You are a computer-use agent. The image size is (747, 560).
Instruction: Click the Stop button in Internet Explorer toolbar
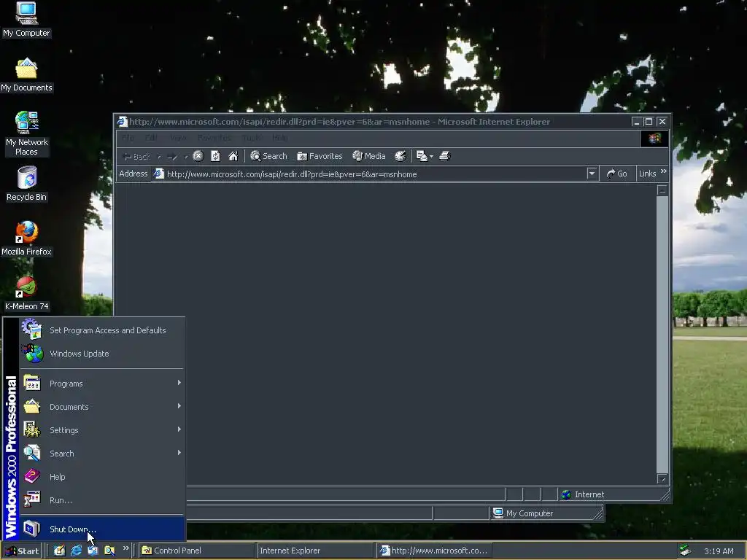198,156
